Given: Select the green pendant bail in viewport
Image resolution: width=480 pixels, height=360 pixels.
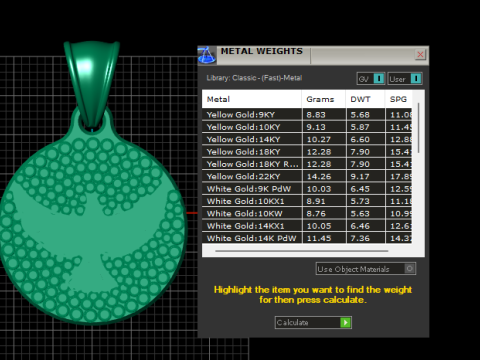Looking at the screenshot, I should pos(91,83).
